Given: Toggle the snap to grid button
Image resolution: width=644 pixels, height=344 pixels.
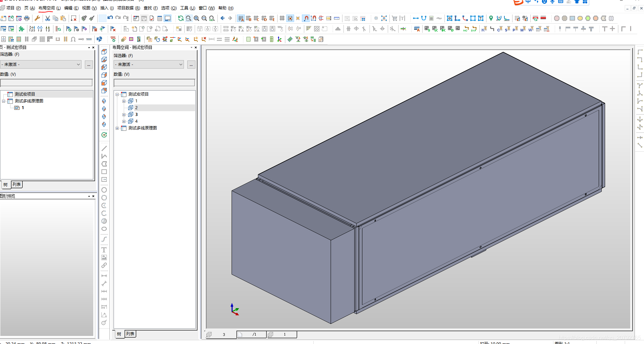Looking at the screenshot, I should [x=290, y=18].
